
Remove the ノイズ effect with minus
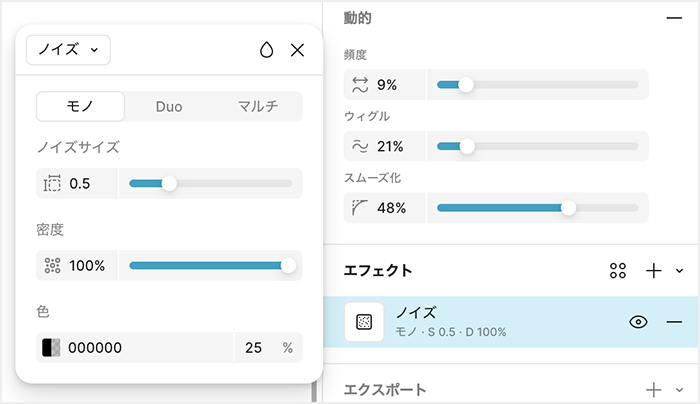[674, 322]
